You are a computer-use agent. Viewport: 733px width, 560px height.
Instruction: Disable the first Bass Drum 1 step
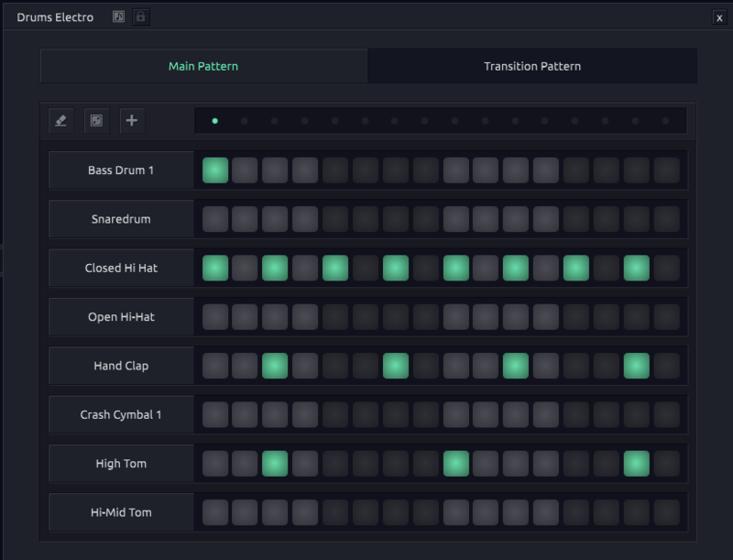[215, 170]
